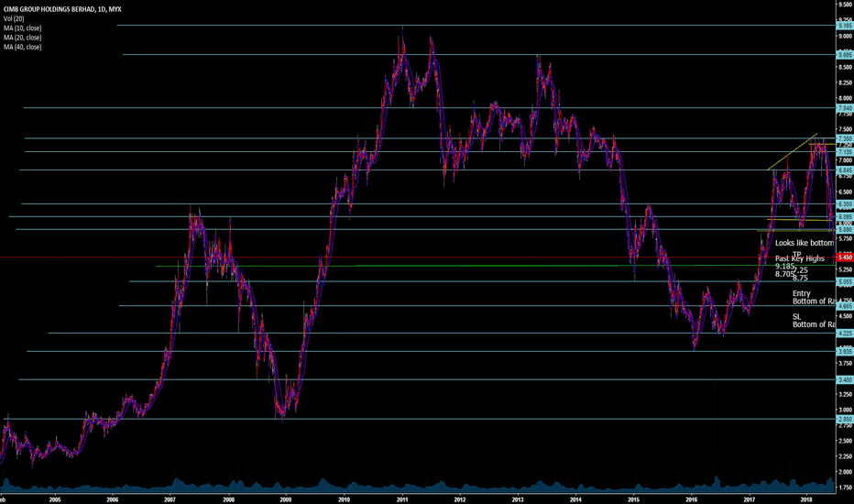Select the 'Past Key Highs' annotation text
The width and height of the screenshot is (854, 504).
[800, 258]
